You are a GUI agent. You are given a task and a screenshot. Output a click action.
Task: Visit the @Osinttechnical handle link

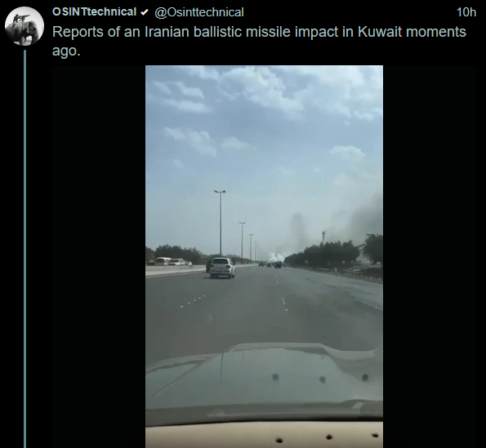point(199,12)
